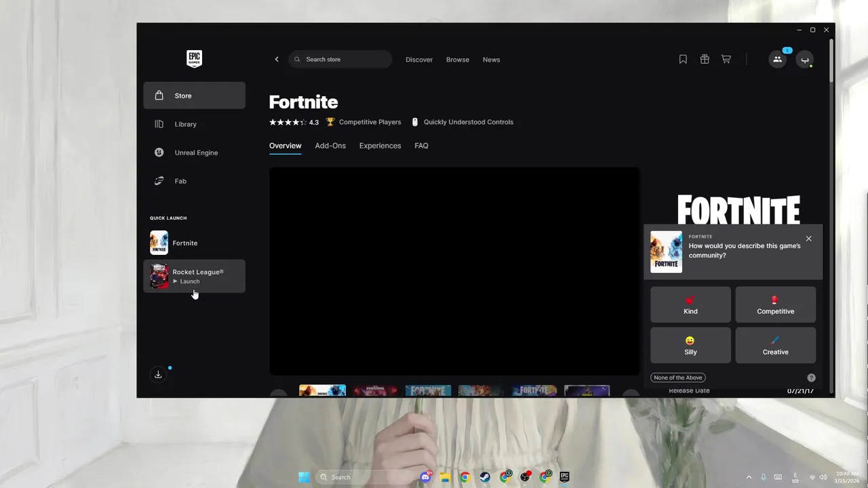
Task: Click the Quickly Understood Controls badge
Action: 462,122
